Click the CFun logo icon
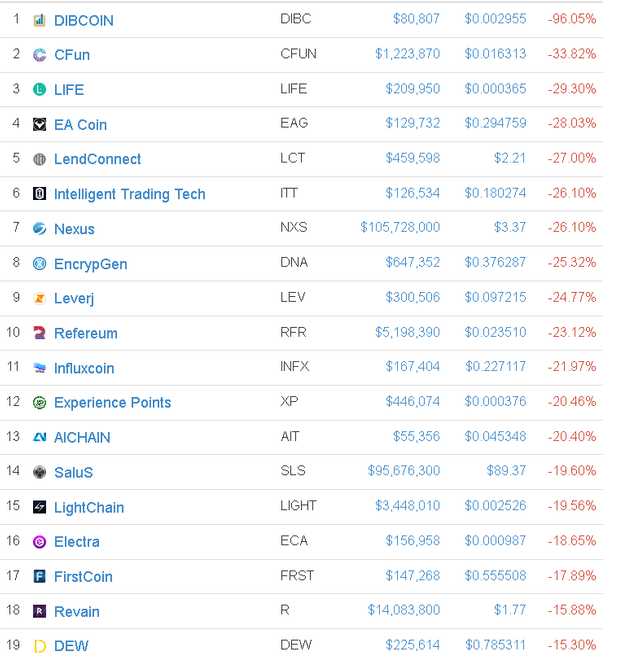Screen dimensions: 640x662 pyautogui.click(x=39, y=55)
